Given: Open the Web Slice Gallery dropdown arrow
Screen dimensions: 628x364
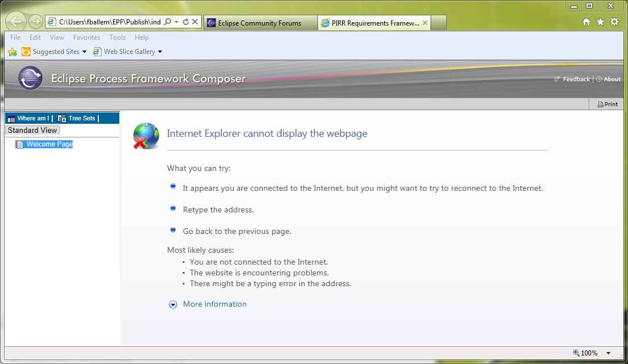Looking at the screenshot, I should 160,52.
